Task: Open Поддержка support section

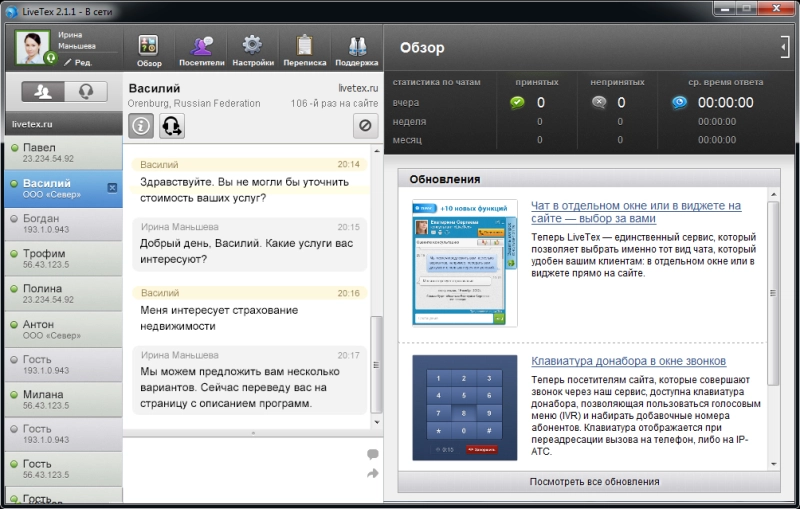Action: coord(357,50)
